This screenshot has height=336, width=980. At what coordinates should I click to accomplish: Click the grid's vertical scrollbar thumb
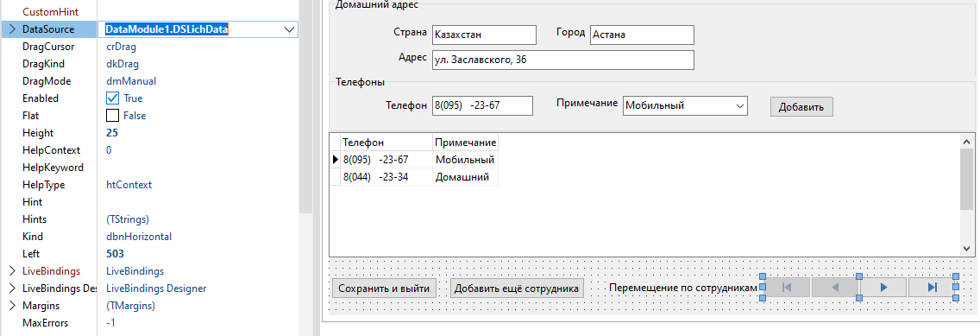click(966, 179)
